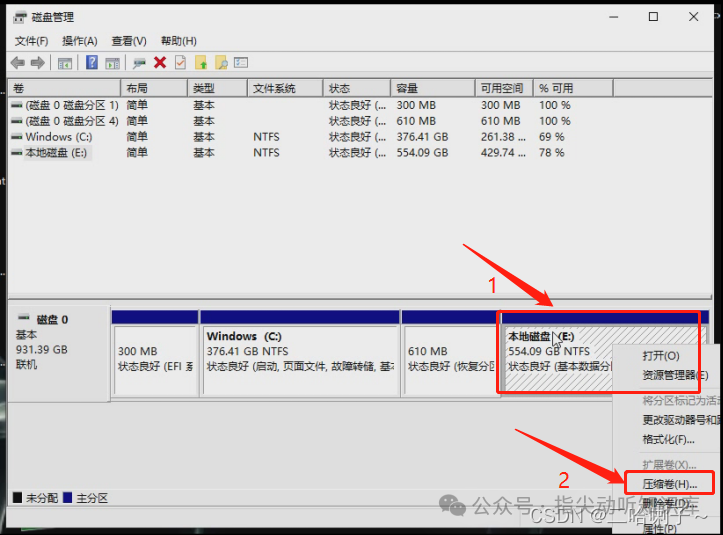Choose 格式化(F)... in context menu

[669, 439]
